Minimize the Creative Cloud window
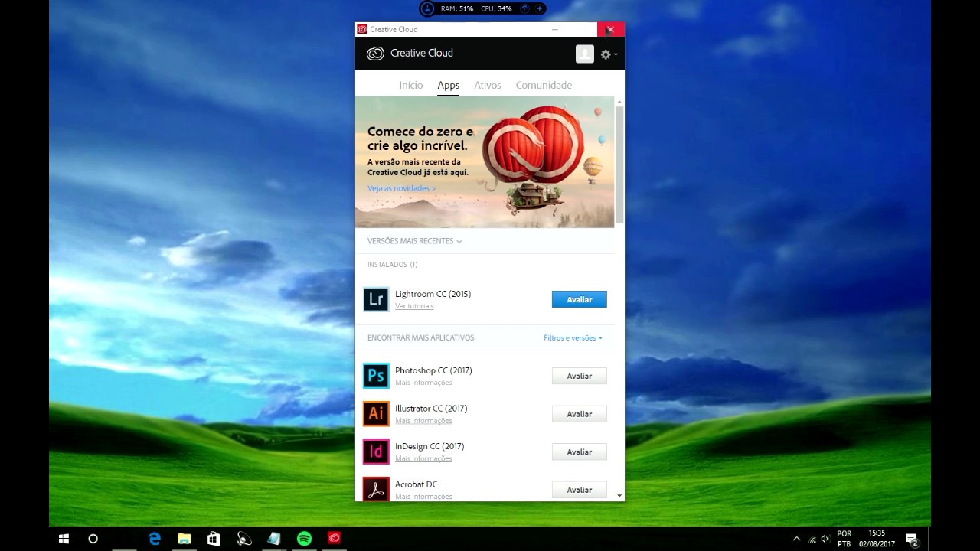This screenshot has width=980, height=551. 555,29
